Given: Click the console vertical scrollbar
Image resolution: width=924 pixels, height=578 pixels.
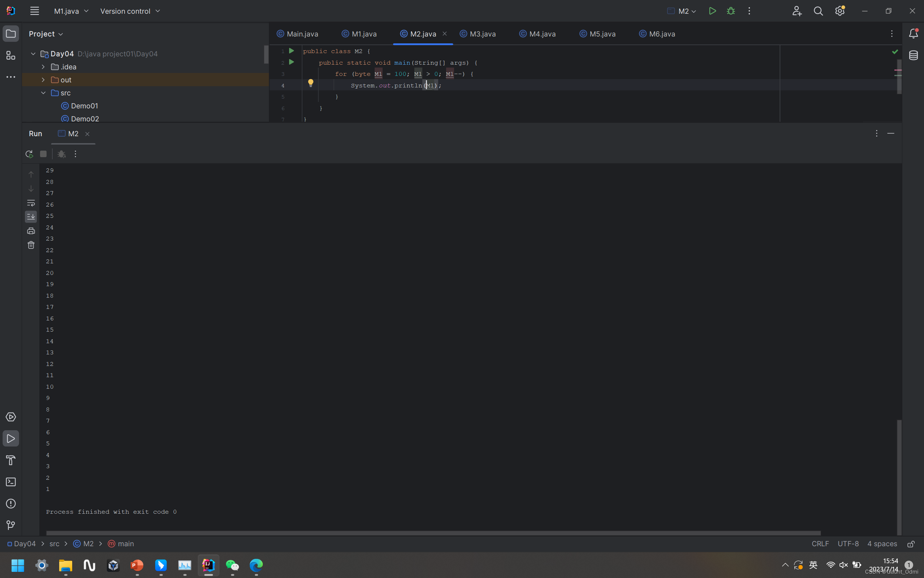Looking at the screenshot, I should [899, 477].
